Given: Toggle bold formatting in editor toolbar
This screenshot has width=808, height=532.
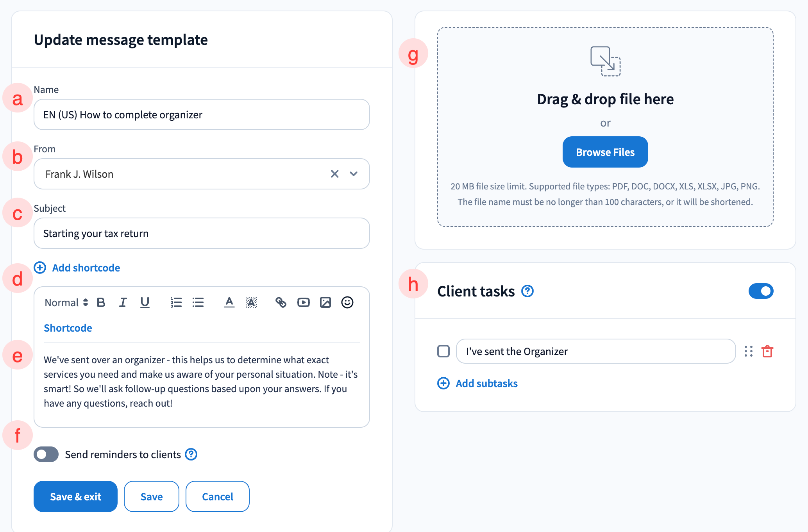Looking at the screenshot, I should pyautogui.click(x=101, y=302).
